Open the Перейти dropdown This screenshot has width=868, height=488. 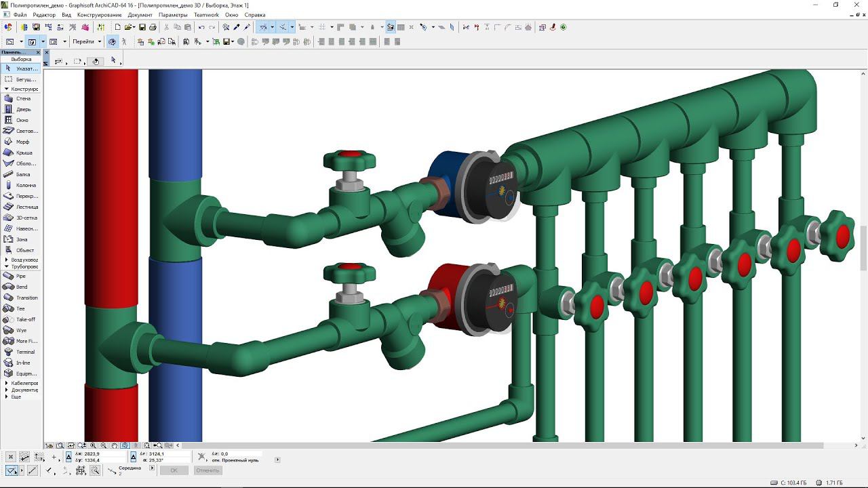point(87,41)
